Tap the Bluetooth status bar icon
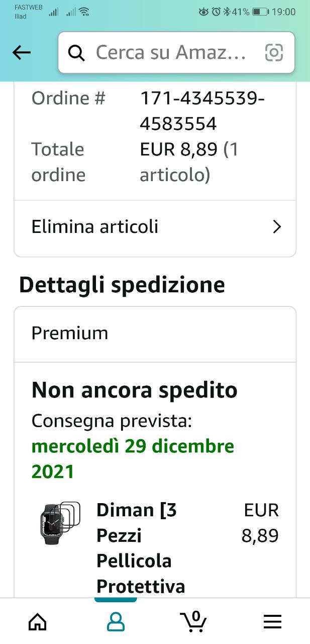Image resolution: width=310 pixels, height=644 pixels. [x=227, y=12]
